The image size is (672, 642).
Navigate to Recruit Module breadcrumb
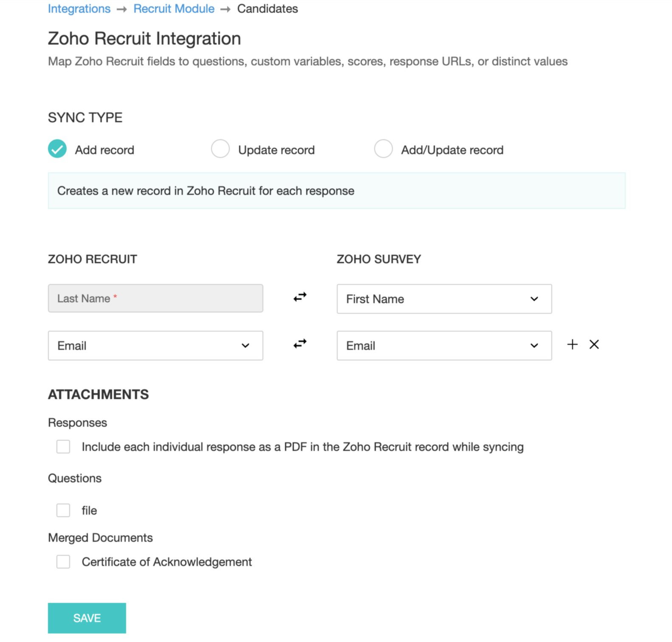click(174, 8)
